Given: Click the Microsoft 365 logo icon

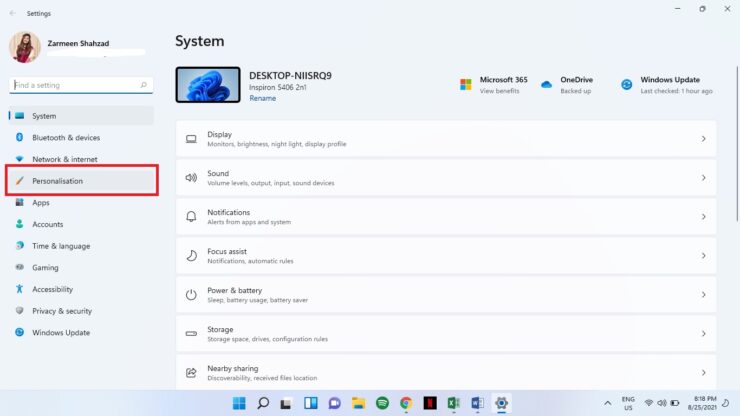Looking at the screenshot, I should coord(466,85).
